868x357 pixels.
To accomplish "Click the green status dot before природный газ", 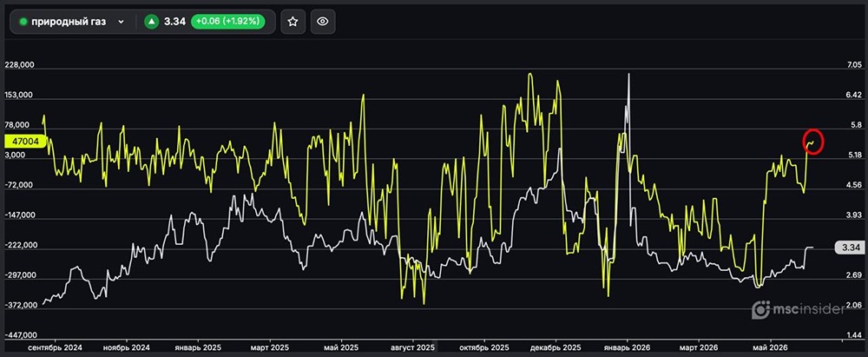I will (23, 23).
